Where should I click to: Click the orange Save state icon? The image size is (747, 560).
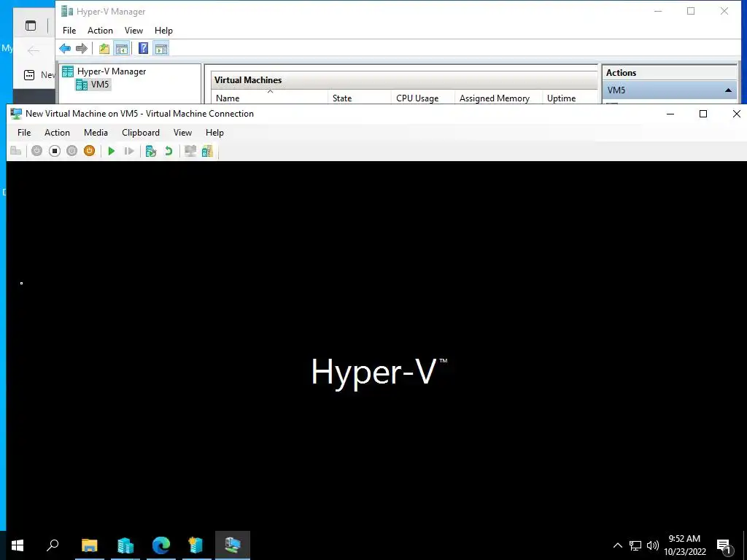(x=89, y=151)
